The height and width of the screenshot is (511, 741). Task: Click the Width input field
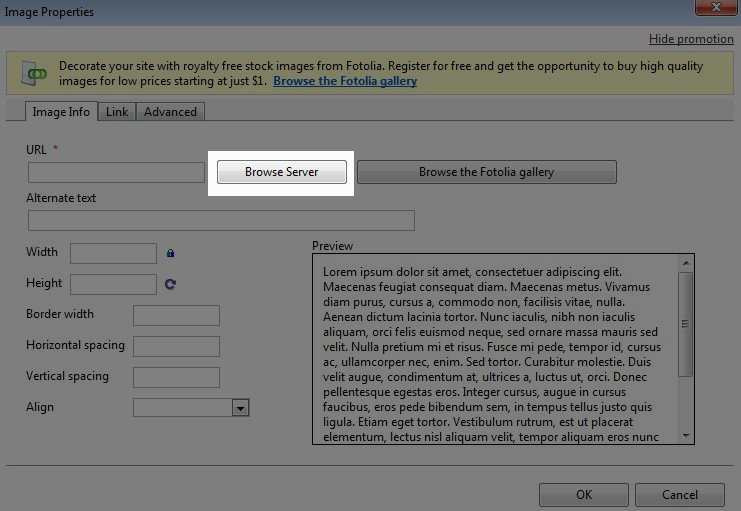[113, 253]
